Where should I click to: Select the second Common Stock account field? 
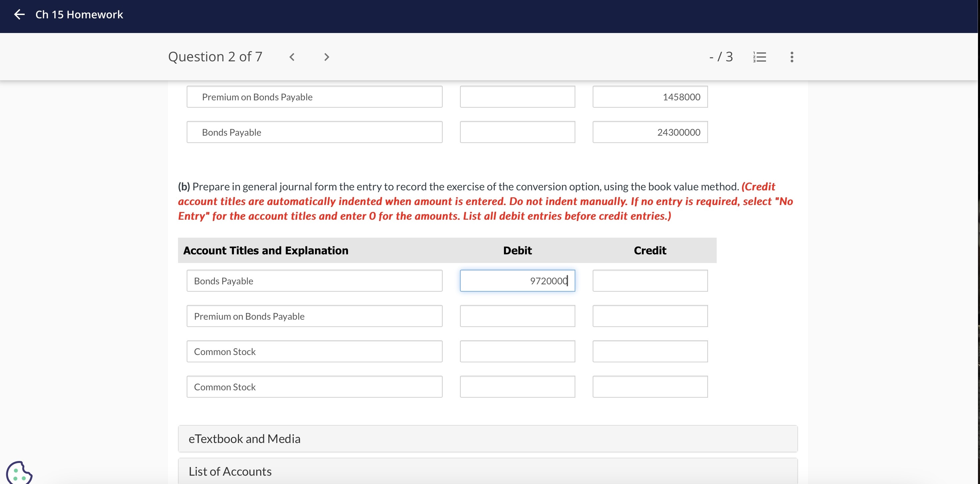tap(314, 387)
